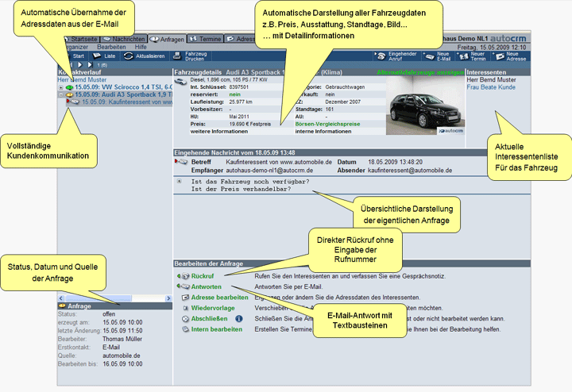
Task: Select the 15.05.09 VW Scirocco row
Action: coord(123,87)
